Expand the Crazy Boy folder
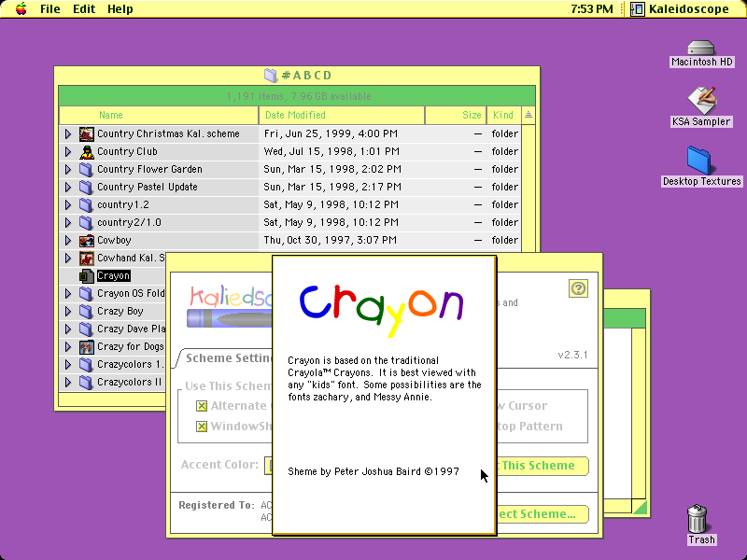The height and width of the screenshot is (560, 747). click(68, 311)
